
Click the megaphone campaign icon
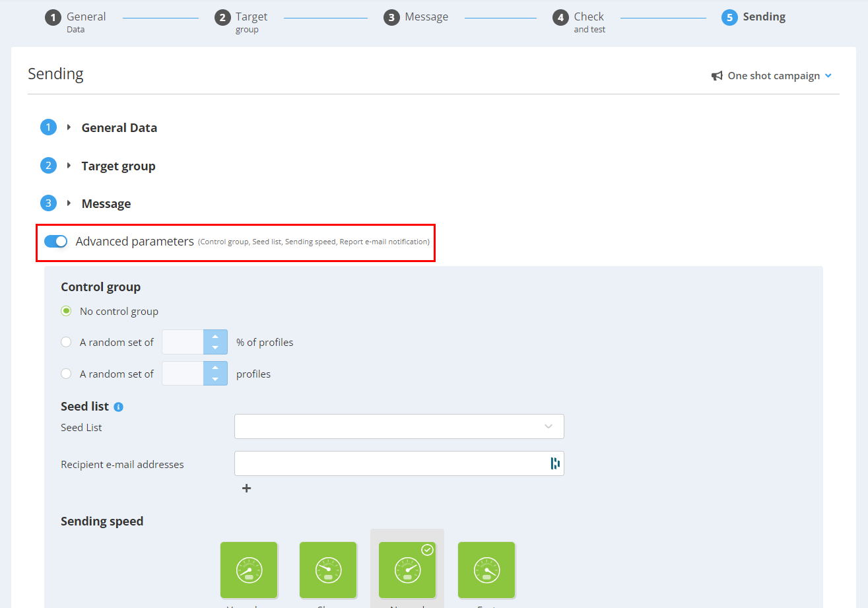coord(717,76)
